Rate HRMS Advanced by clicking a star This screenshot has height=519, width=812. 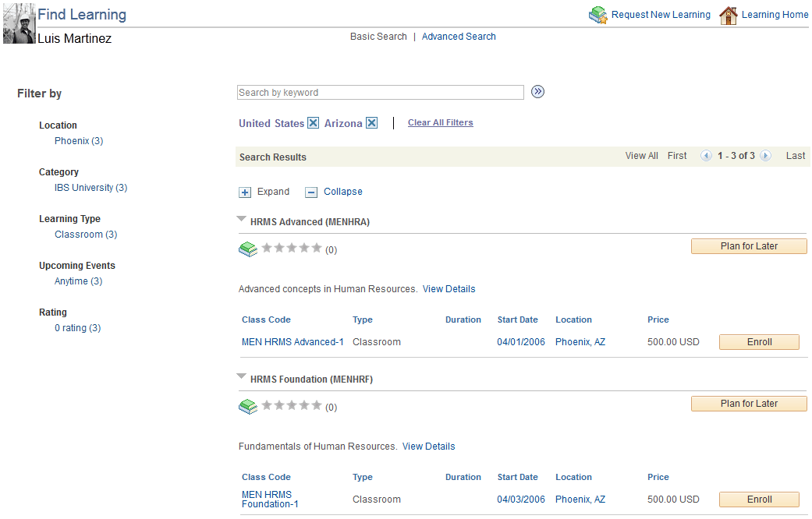click(291, 248)
